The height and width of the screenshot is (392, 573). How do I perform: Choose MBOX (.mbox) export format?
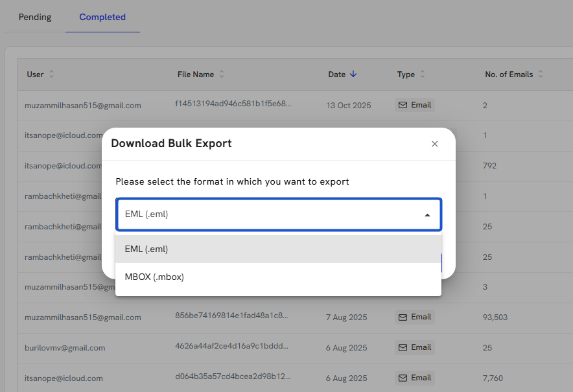point(278,277)
